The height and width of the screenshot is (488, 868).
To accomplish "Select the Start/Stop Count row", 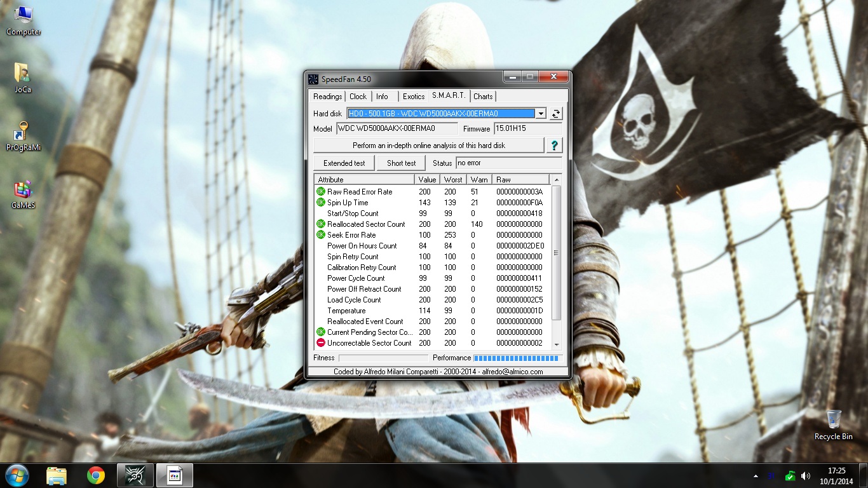I will pos(433,213).
